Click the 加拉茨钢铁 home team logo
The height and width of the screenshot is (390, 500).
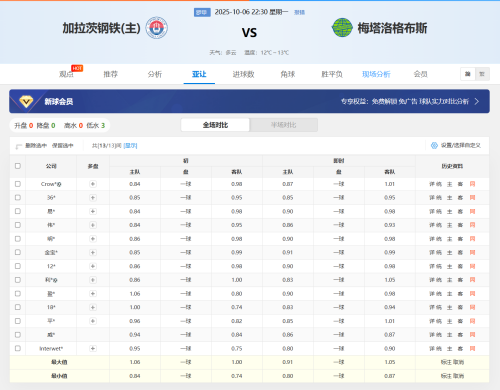(156, 28)
